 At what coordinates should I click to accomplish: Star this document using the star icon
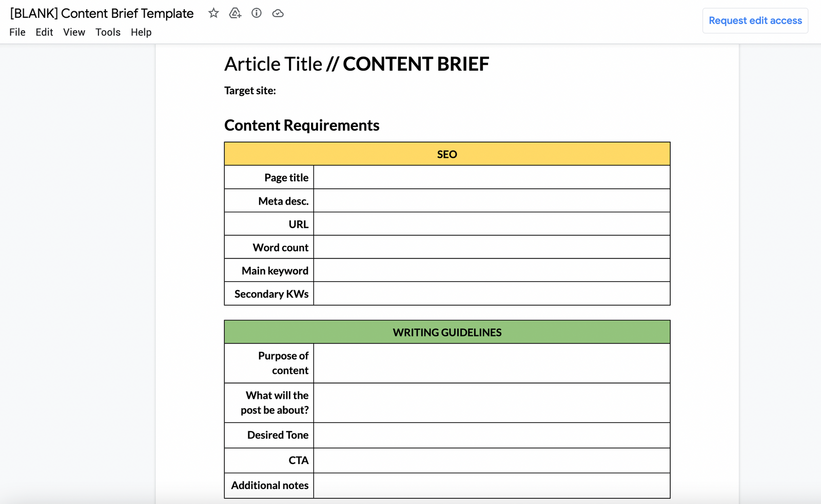click(x=213, y=13)
